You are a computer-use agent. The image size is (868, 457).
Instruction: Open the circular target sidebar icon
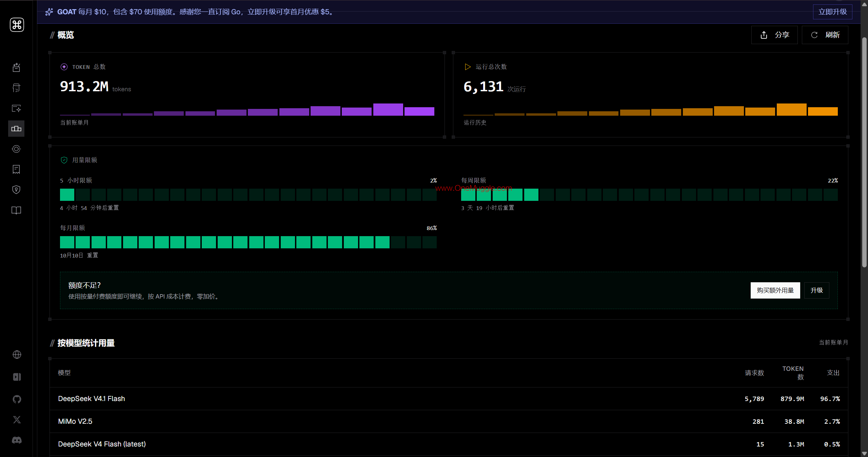[16, 149]
